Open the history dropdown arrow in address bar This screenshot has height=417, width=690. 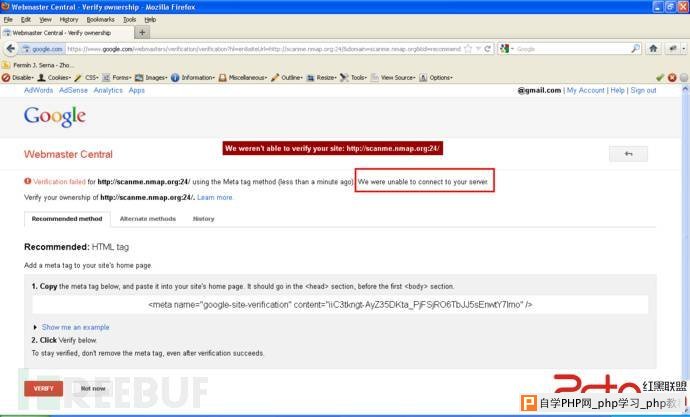478,49
